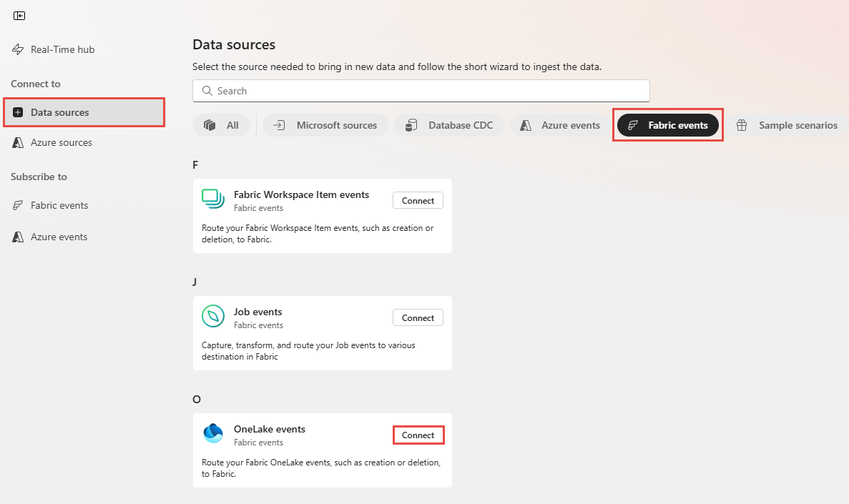This screenshot has width=849, height=504.
Task: Click the blue OneLake events icon
Action: [x=212, y=433]
